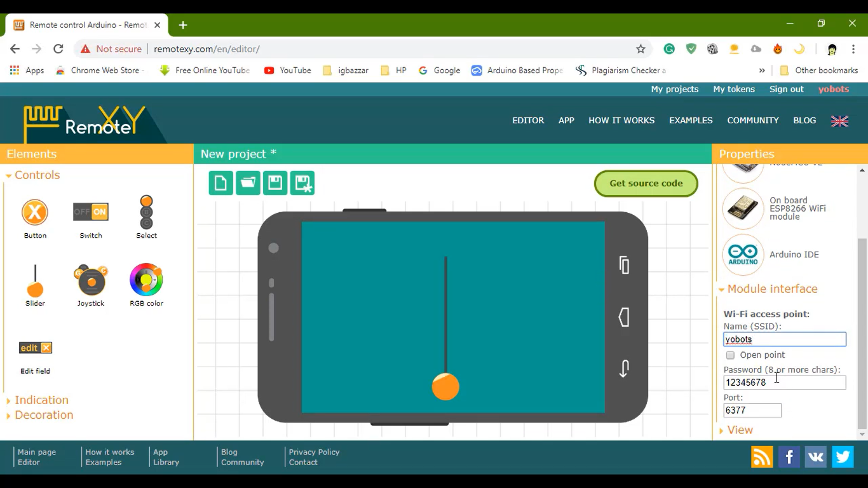Select the RGB color control
868x488 pixels.
(146, 280)
